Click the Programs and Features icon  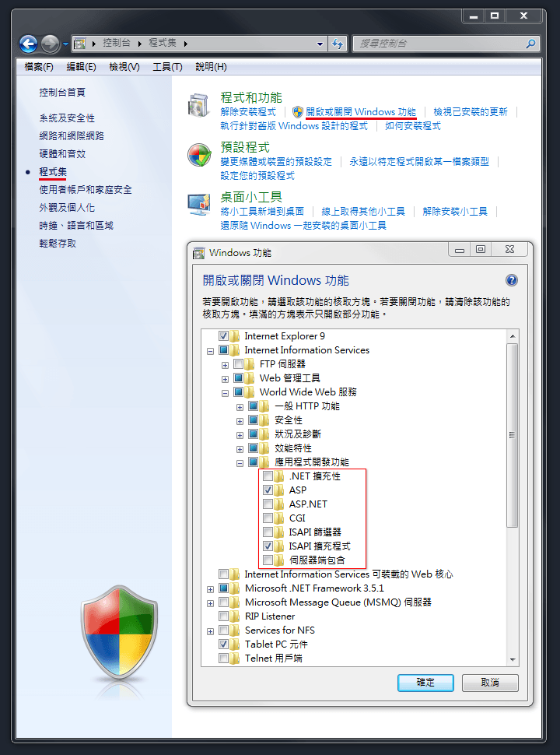click(199, 105)
